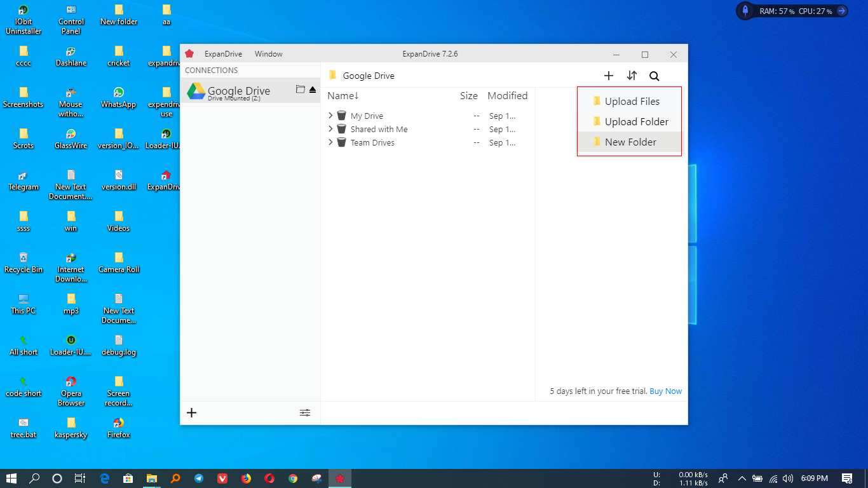Open settings sliders icon in sidebar

tap(305, 412)
